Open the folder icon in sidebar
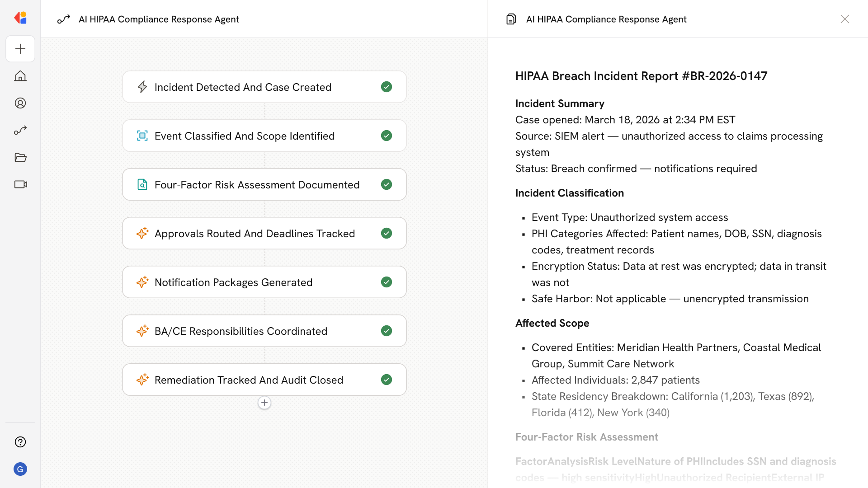Screen dimensions: 868x488 pos(20,157)
